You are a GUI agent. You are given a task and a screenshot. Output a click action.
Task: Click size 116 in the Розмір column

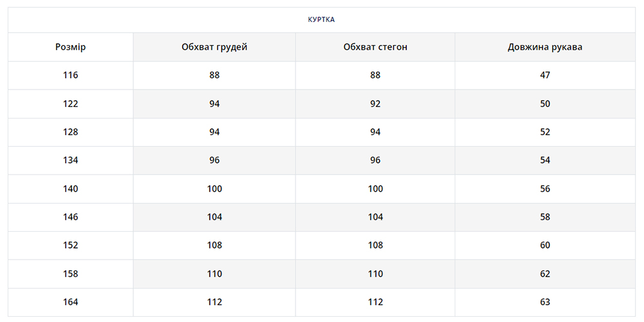pos(71,75)
